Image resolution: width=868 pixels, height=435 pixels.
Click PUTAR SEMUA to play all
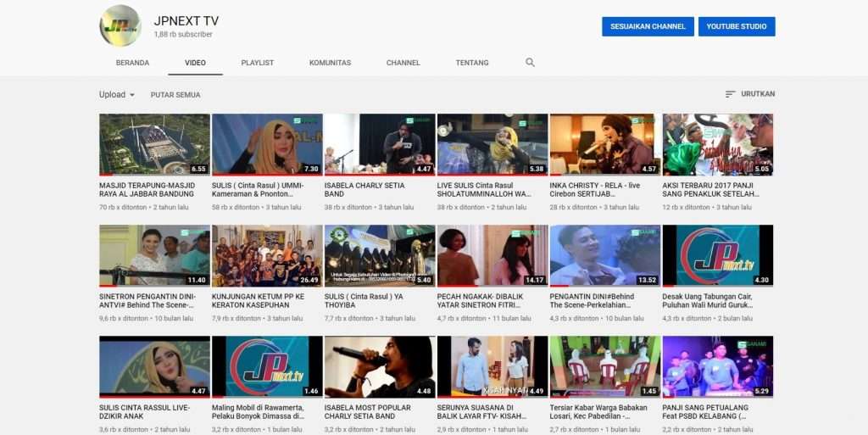175,95
